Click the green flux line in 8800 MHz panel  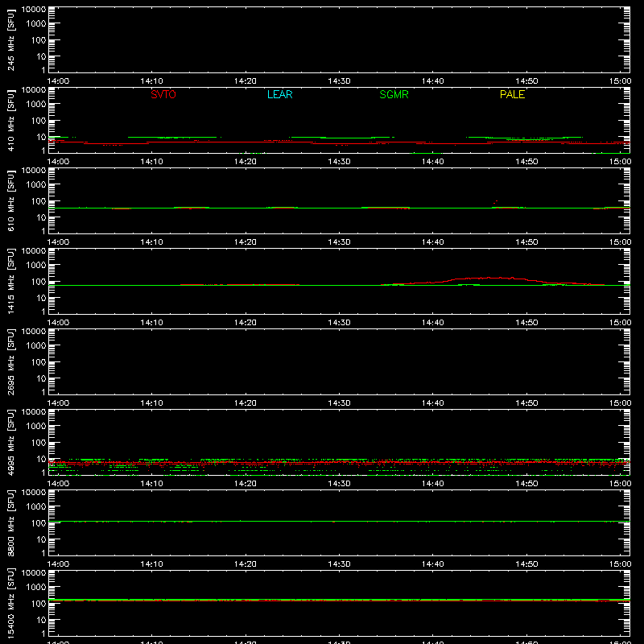[339, 521]
